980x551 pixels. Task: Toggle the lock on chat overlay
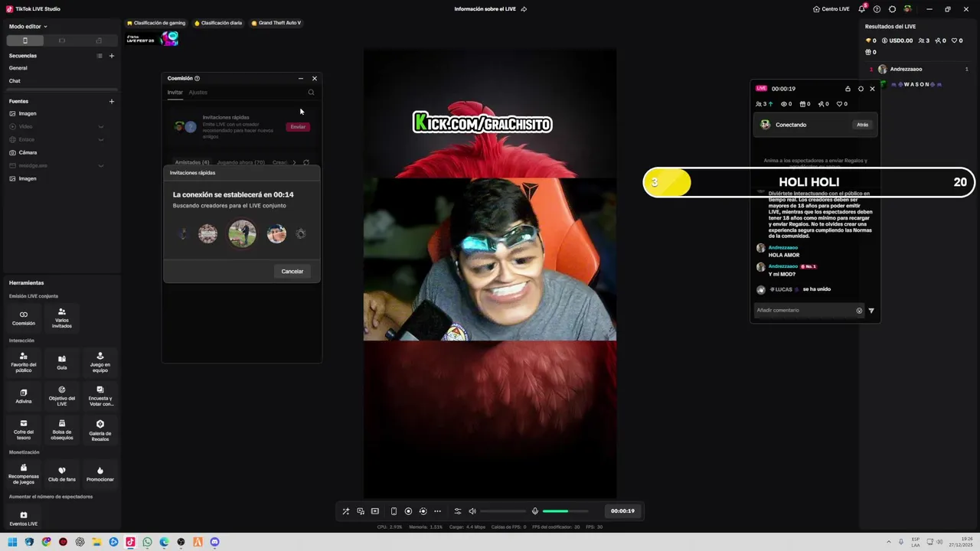tap(848, 89)
